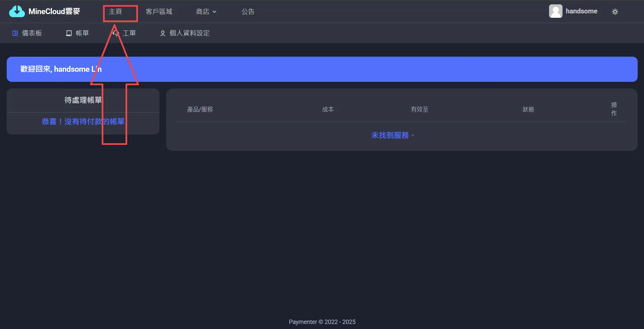Switch to the 儀表板 tab
The image size is (644, 329).
pos(32,33)
